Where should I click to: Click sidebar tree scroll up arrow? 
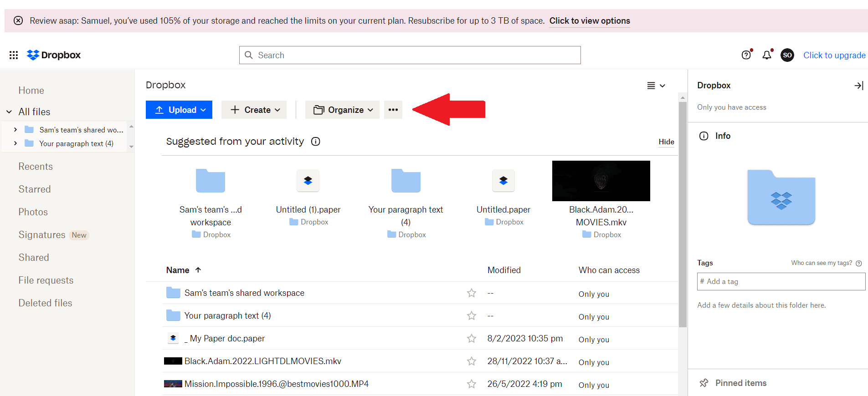(x=132, y=126)
